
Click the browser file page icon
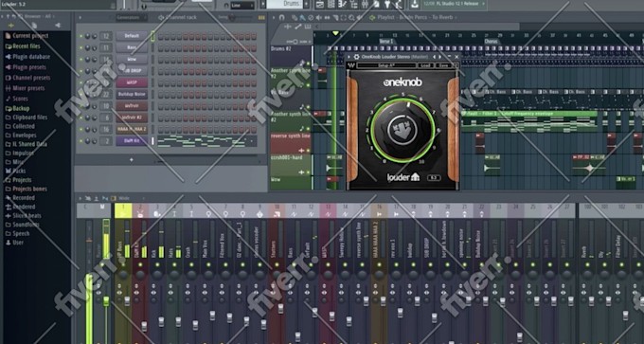pos(34,26)
